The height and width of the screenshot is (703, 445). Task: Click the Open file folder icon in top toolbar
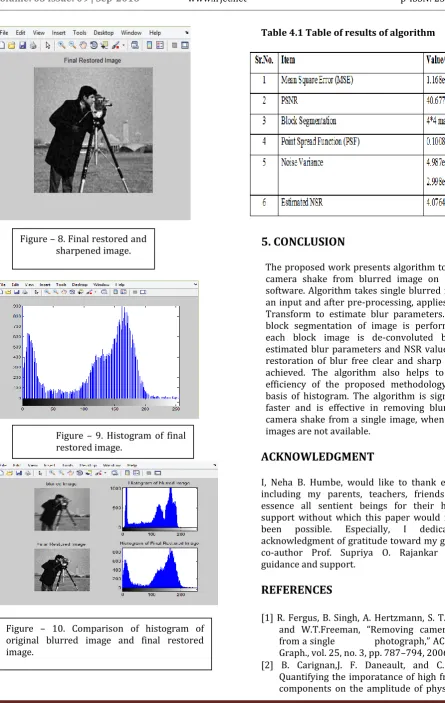(x=12, y=45)
